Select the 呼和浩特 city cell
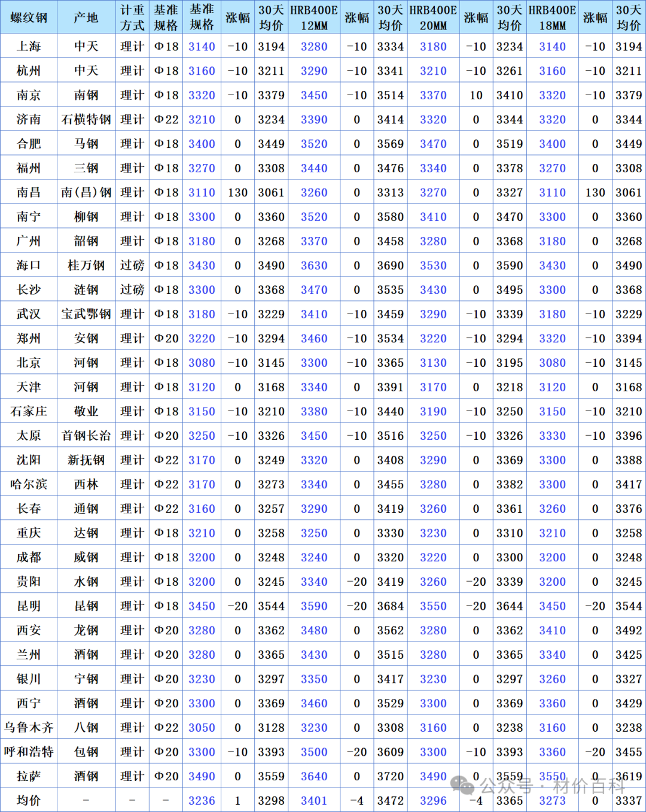646x812 pixels. pos(29,752)
